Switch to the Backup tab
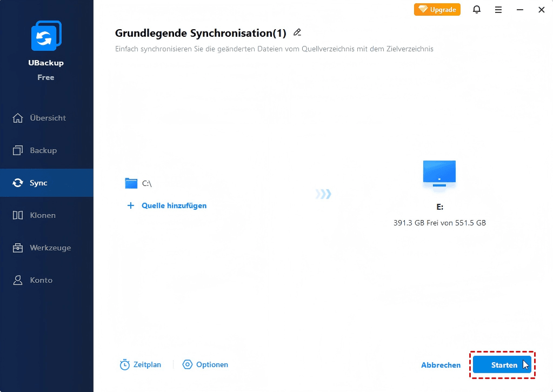Viewport: 553px width, 392px height. pyautogui.click(x=43, y=150)
